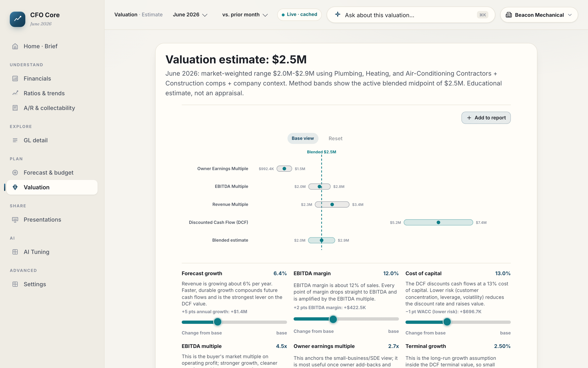Screen dimensions: 588x368
Task: Click the sparkle icon in Ask box
Action: [x=338, y=14]
